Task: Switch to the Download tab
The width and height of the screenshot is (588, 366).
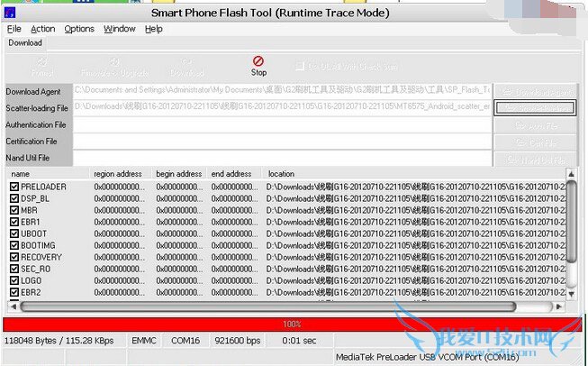Action: coord(25,42)
